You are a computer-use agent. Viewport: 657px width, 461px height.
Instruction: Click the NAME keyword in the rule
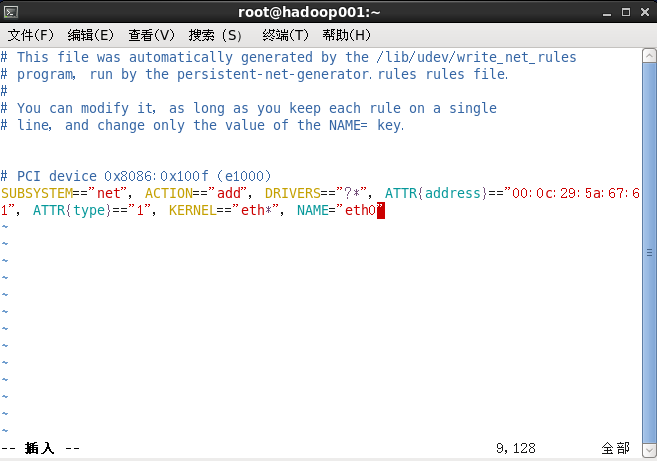click(x=313, y=210)
